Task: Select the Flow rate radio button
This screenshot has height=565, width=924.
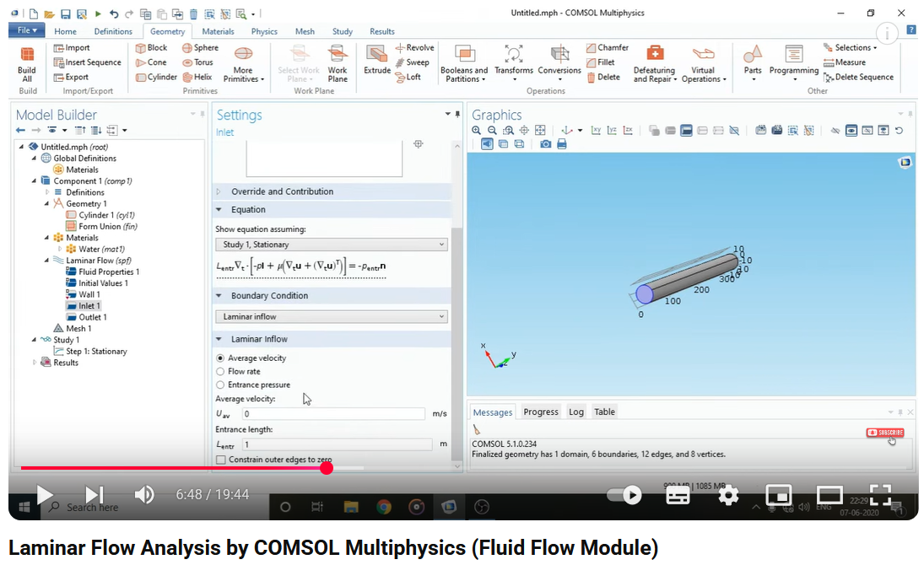Action: tap(221, 371)
